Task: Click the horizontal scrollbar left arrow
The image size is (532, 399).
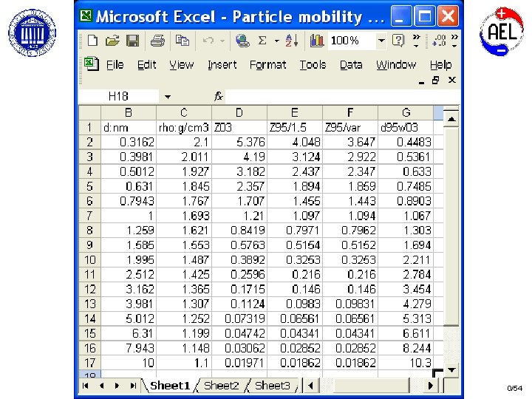Action: click(x=310, y=386)
